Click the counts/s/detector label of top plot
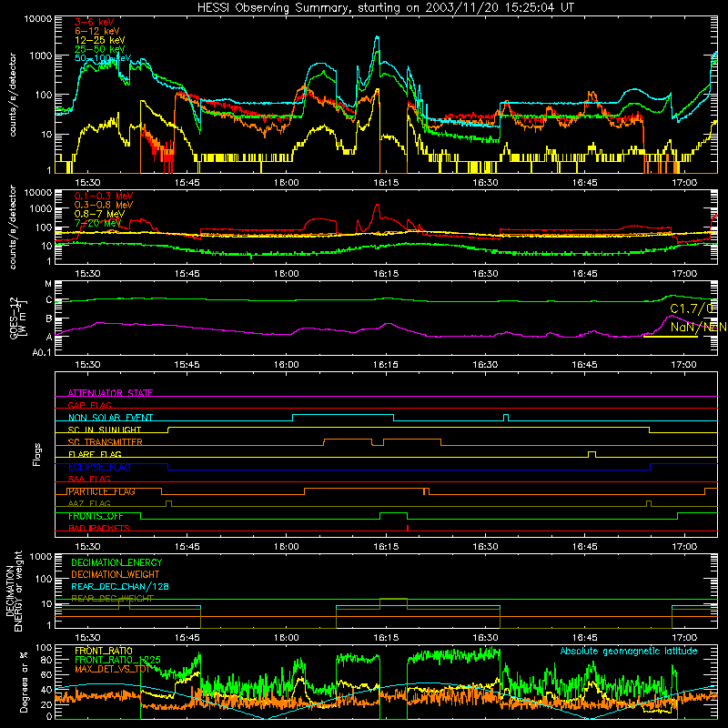 (x=13, y=95)
